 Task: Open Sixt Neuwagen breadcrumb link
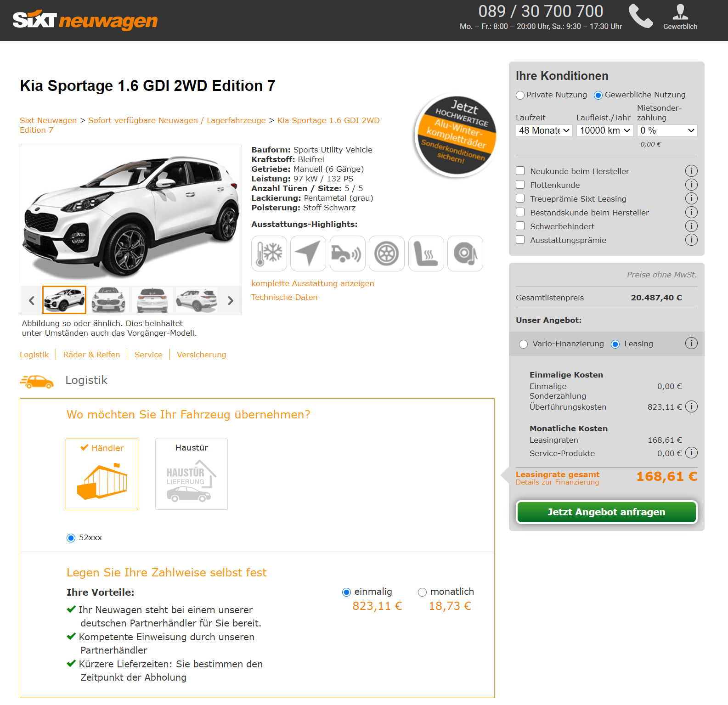(x=48, y=120)
